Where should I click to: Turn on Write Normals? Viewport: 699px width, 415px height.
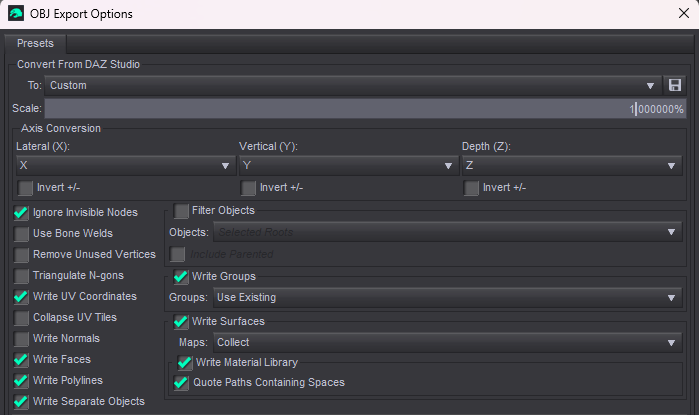coord(22,339)
